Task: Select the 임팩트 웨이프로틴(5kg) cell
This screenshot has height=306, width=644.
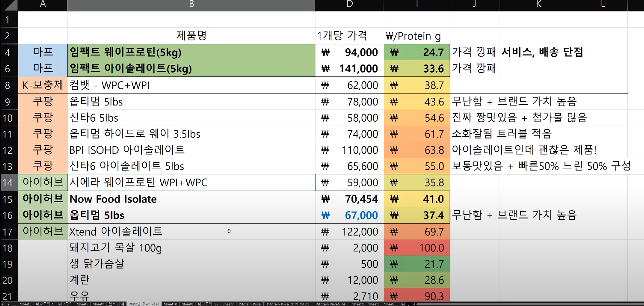Action: pyautogui.click(x=191, y=52)
